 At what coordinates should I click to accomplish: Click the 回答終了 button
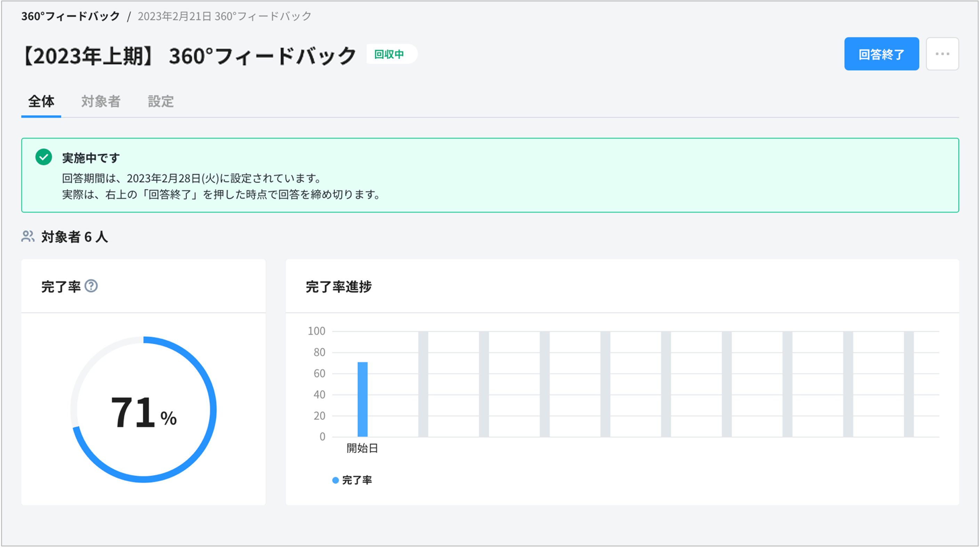pos(881,54)
